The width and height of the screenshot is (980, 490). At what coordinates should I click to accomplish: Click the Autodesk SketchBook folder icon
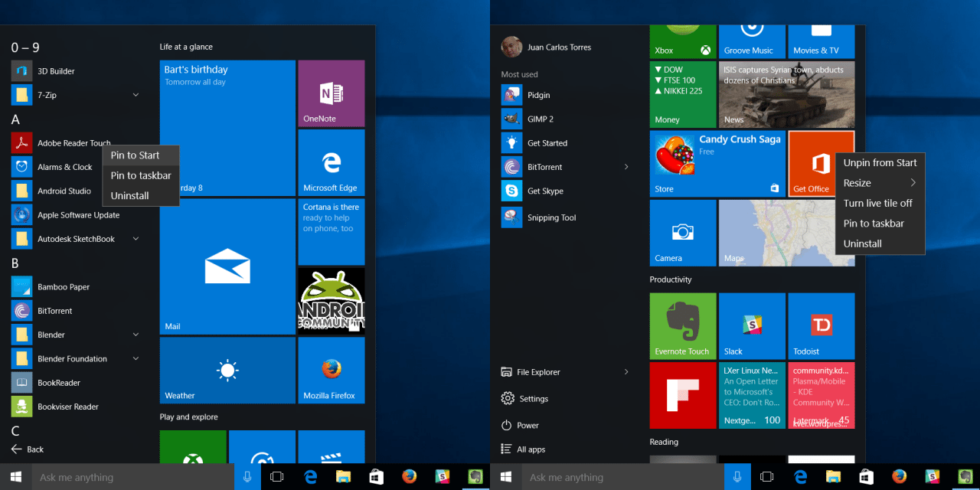point(21,239)
